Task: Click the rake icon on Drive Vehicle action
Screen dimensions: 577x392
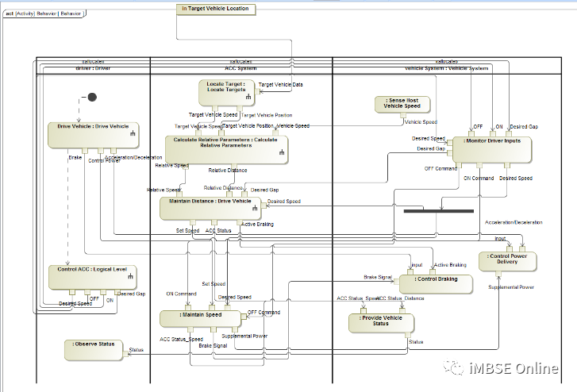Action: click(133, 133)
